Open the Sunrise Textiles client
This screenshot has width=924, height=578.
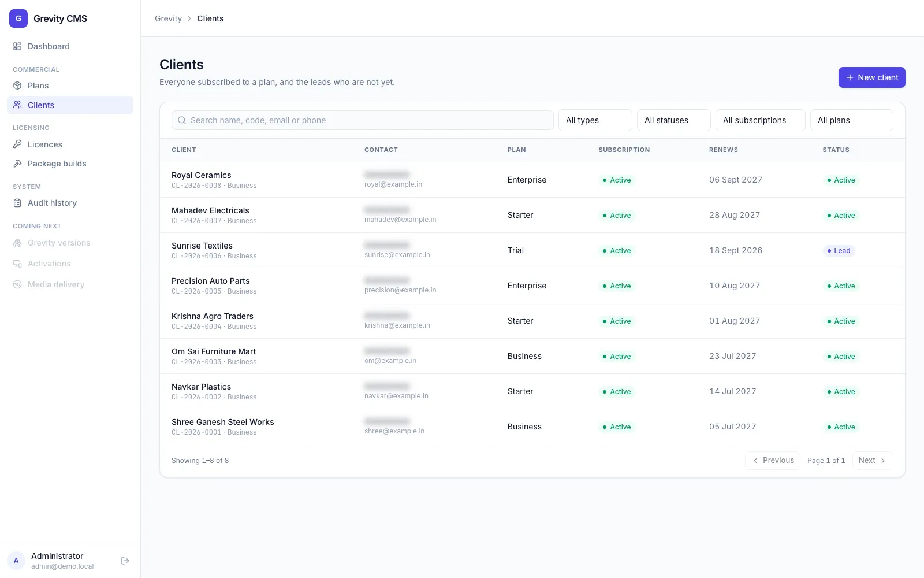(x=202, y=246)
